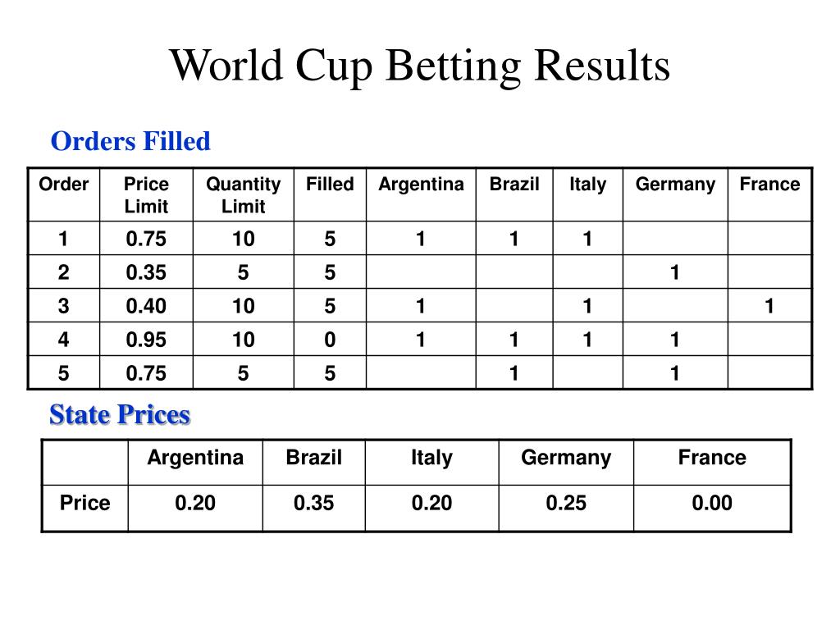
Task: Click the Filled column header
Action: point(330,184)
